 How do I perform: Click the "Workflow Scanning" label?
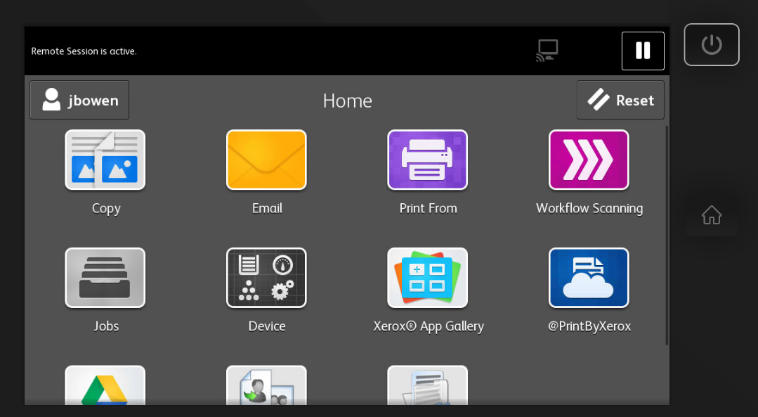pyautogui.click(x=589, y=208)
